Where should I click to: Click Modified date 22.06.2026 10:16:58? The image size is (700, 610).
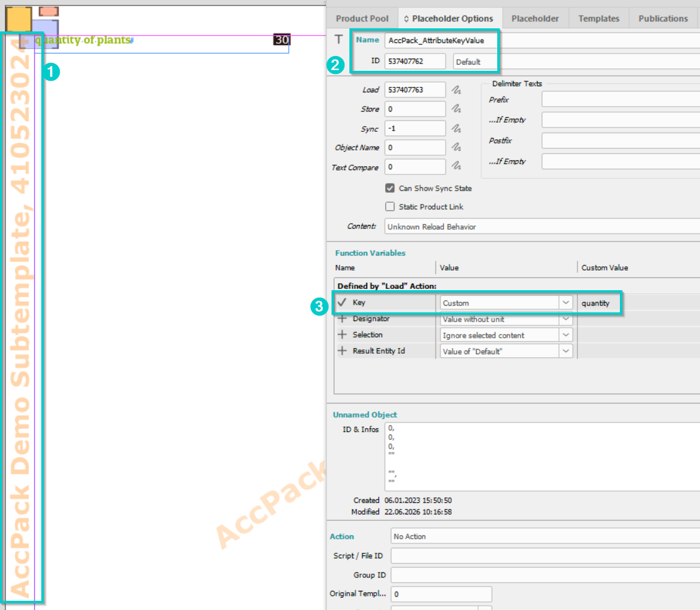pyautogui.click(x=418, y=512)
